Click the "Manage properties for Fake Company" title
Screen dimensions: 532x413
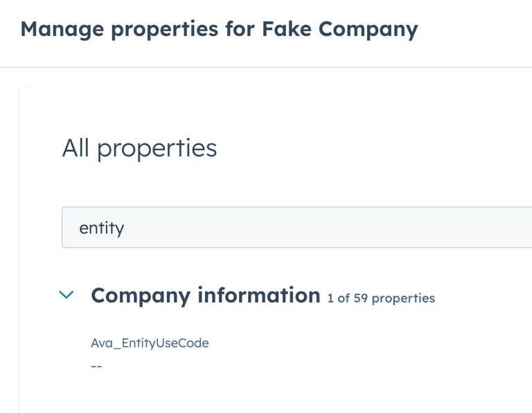click(219, 29)
